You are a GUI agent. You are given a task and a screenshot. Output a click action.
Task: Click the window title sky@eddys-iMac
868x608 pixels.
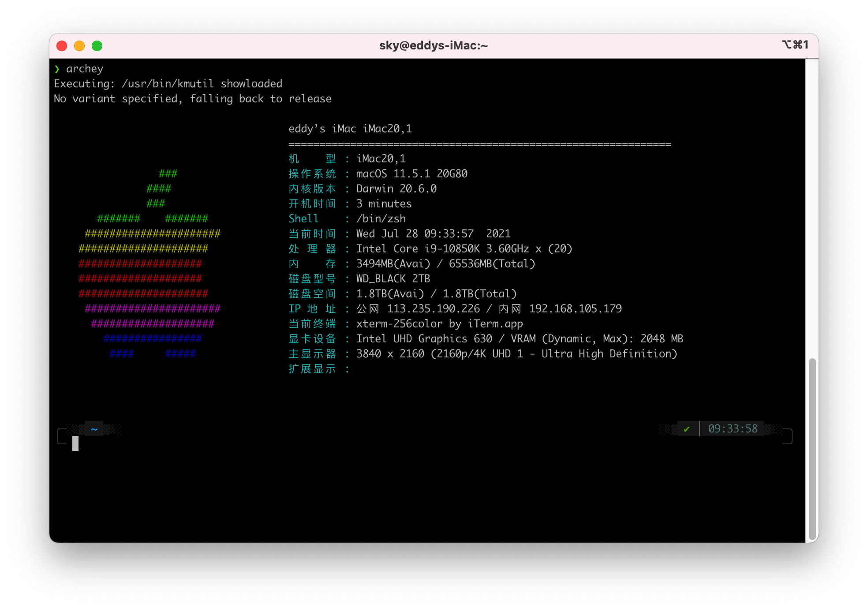[434, 45]
